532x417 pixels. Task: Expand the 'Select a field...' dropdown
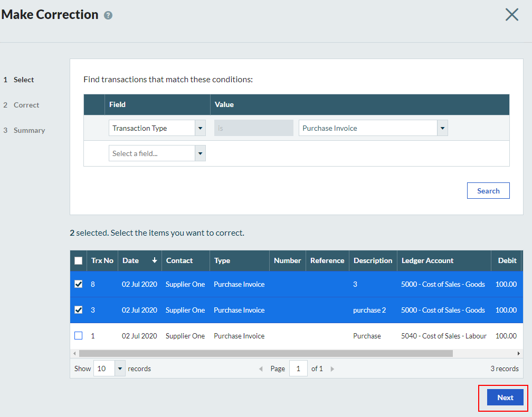(x=200, y=153)
